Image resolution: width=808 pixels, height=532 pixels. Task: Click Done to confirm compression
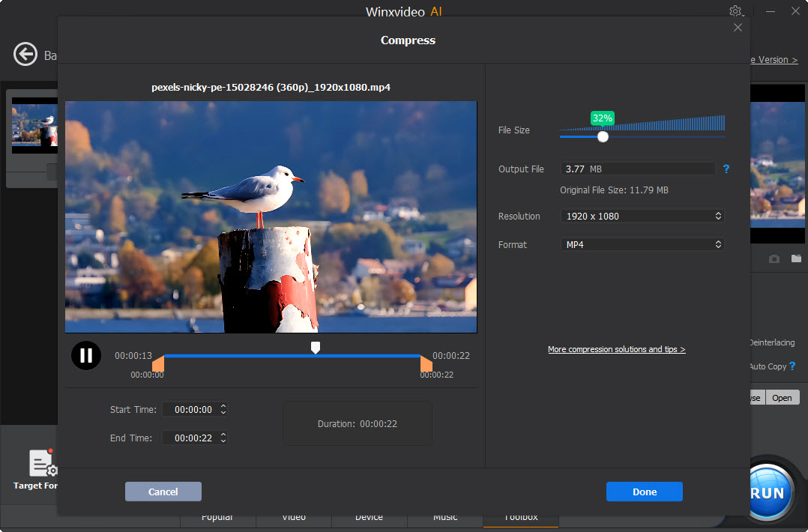click(x=644, y=492)
